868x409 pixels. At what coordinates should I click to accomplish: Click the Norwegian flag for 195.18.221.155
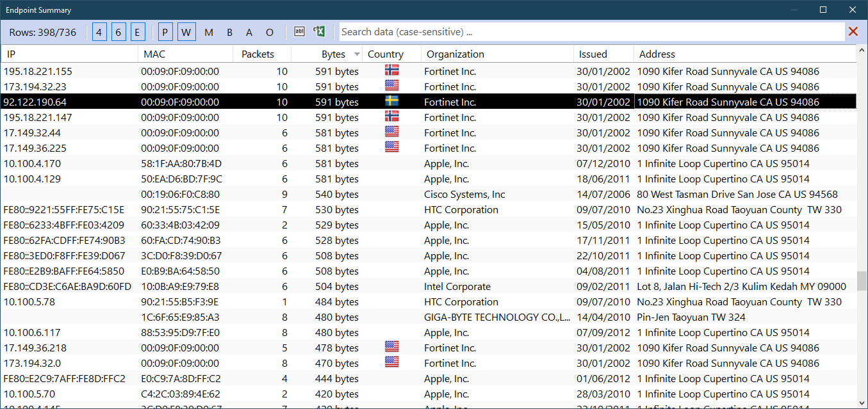(391, 71)
